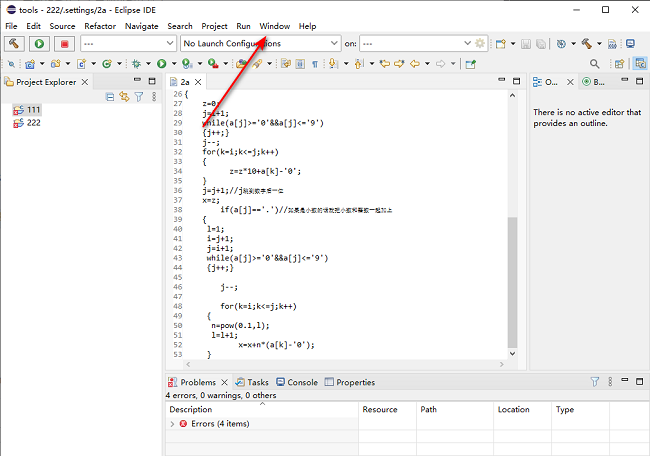Switch to the Tasks tab
Screen dimensions: 650x456
[257, 382]
